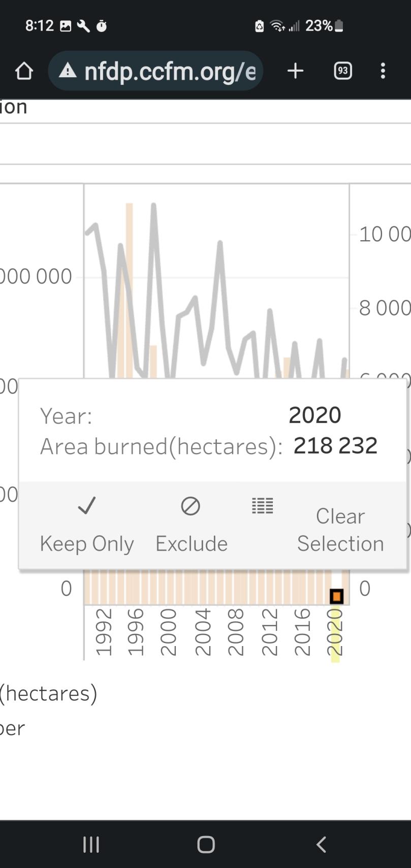Tap the not-secure warning icon in address bar

click(x=68, y=71)
